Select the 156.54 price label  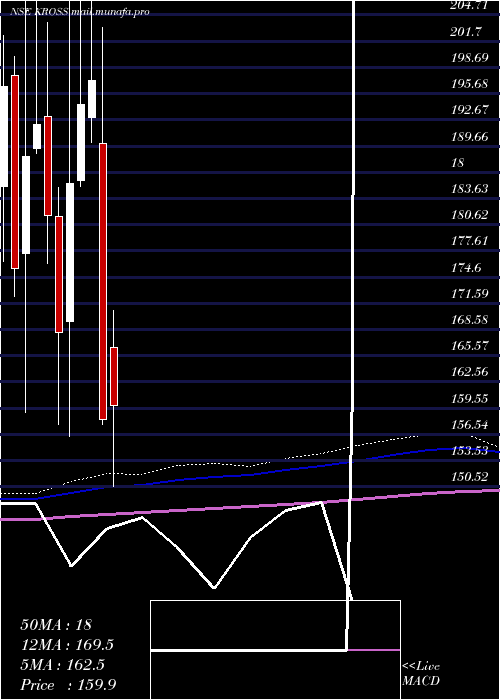tap(470, 424)
